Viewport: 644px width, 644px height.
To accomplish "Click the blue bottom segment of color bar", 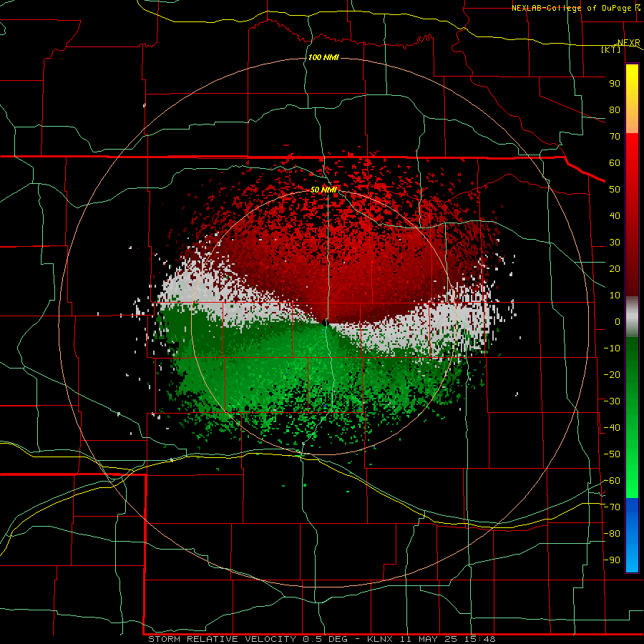I will (x=632, y=535).
